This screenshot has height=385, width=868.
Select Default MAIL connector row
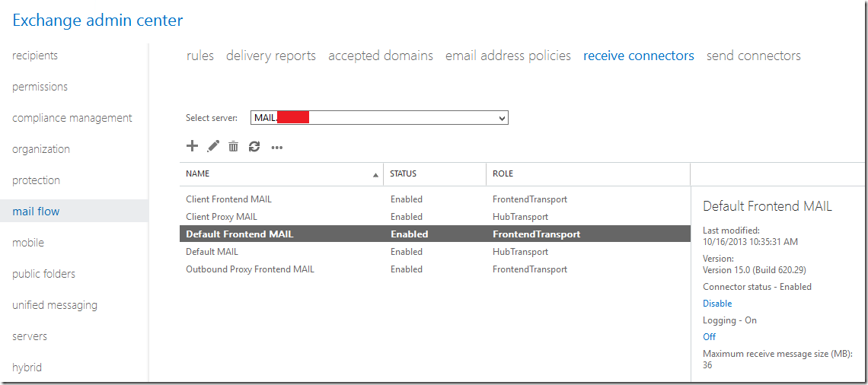pos(435,252)
